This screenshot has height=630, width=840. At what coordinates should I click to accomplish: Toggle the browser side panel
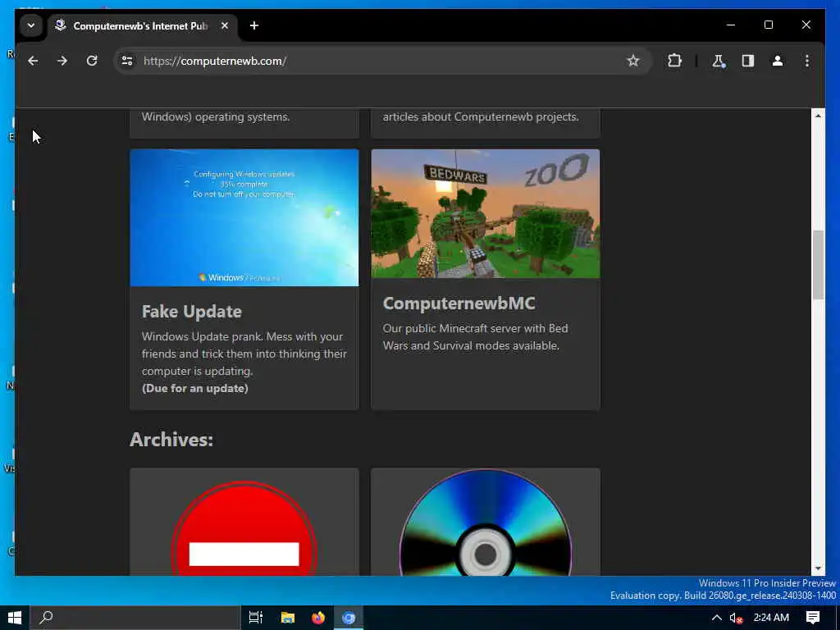click(748, 61)
